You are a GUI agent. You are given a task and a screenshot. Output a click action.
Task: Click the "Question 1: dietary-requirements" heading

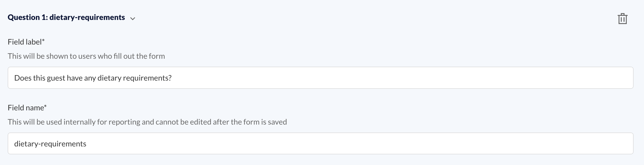pos(66,17)
